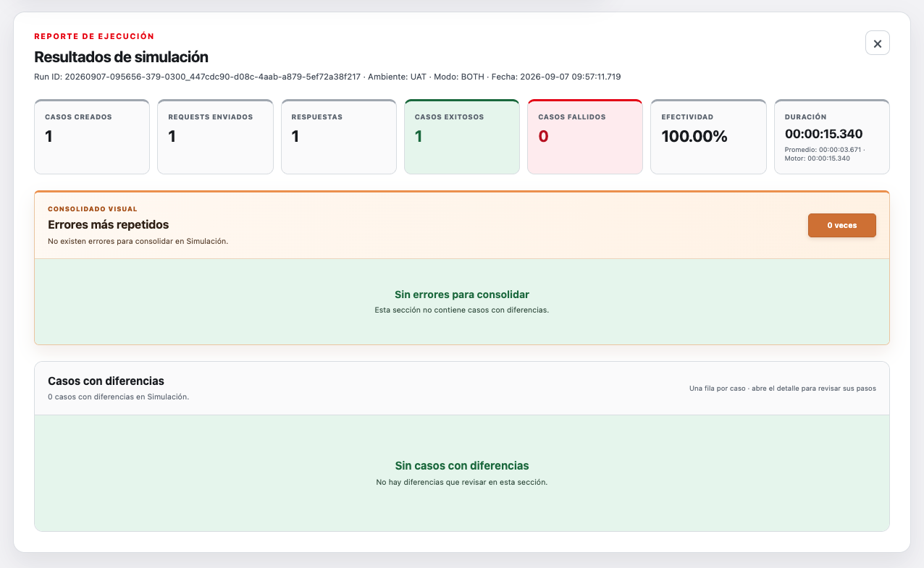Select the Duración card
This screenshot has height=568, width=924.
[832, 137]
